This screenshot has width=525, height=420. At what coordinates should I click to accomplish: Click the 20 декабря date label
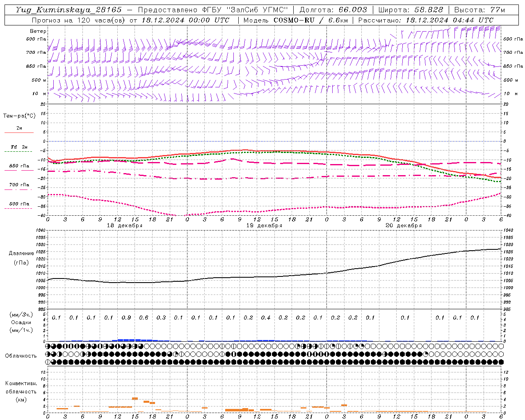pyautogui.click(x=404, y=226)
